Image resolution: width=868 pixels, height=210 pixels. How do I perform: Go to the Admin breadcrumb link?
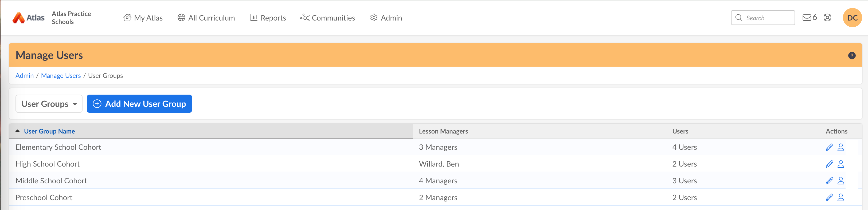[25, 76]
